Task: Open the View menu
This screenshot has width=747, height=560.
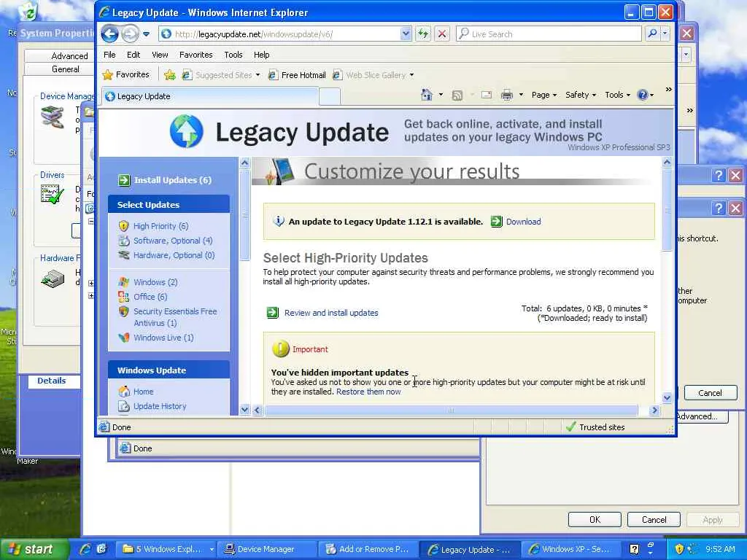Action: 160,55
